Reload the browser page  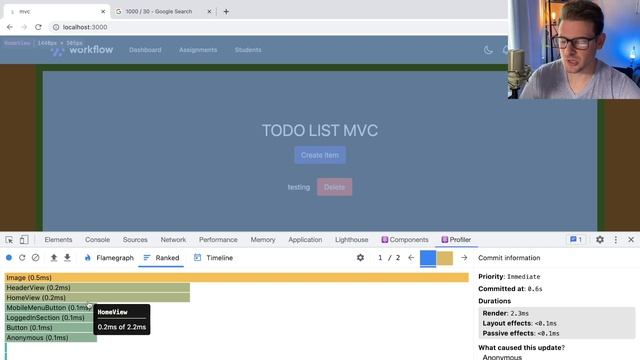tap(38, 27)
